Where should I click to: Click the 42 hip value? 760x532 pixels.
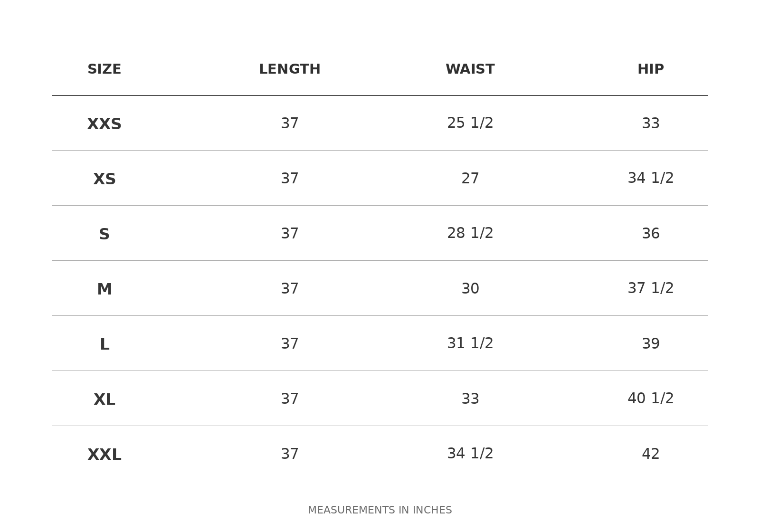pos(651,455)
